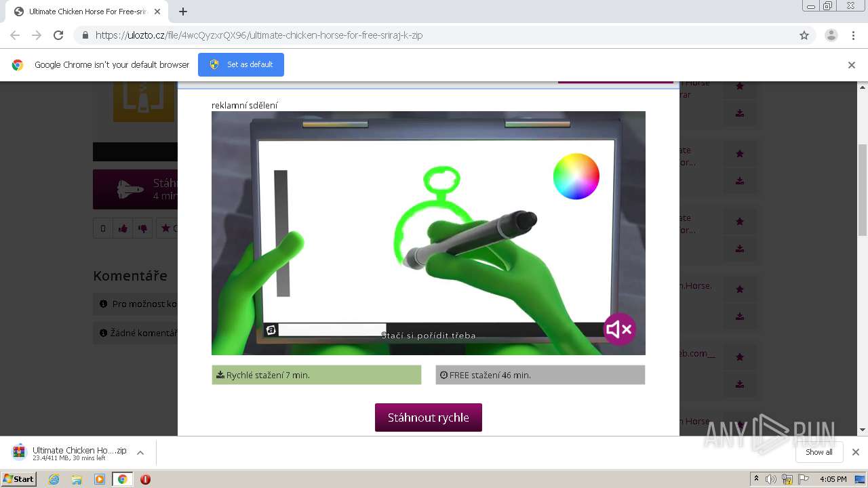Screen dimensions: 868x488
Task: Go back to the previous page
Action: coord(15,35)
